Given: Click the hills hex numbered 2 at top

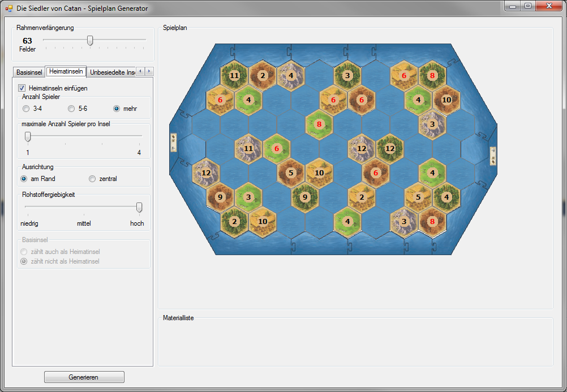Looking at the screenshot, I should point(263,75).
